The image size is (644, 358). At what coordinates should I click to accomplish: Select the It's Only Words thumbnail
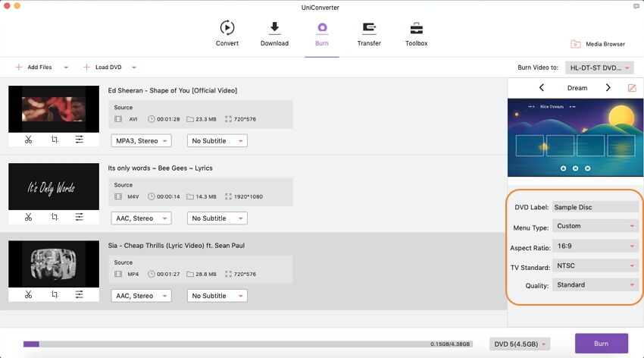(54, 187)
